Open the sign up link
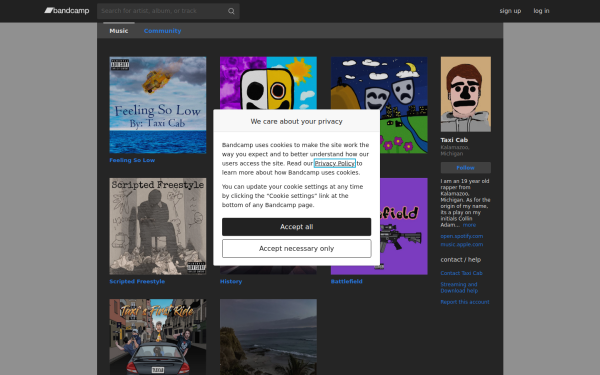600x375 pixels. [510, 11]
